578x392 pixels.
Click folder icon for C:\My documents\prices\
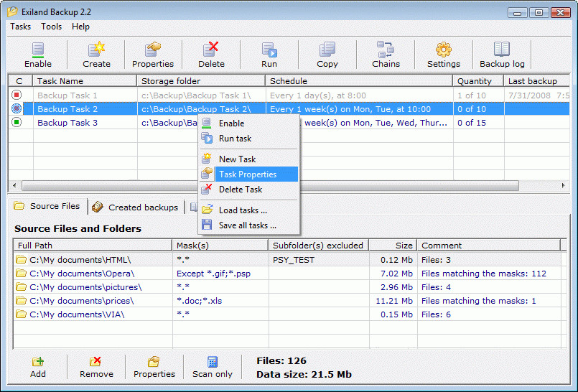point(21,300)
